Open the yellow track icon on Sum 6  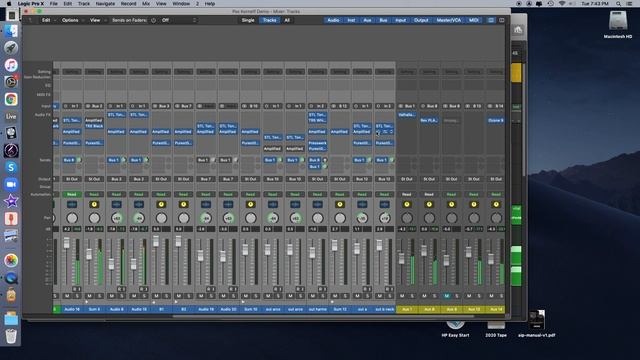[94, 204]
